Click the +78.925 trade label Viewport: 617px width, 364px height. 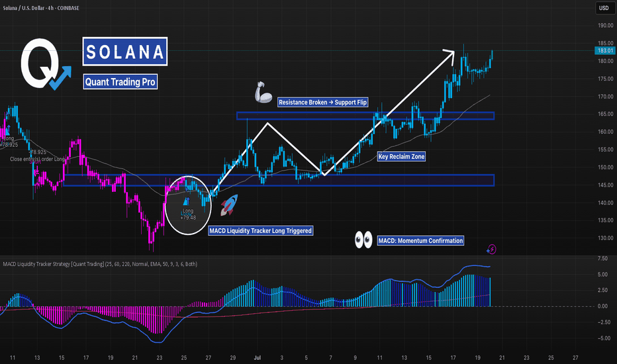pyautogui.click(x=9, y=145)
